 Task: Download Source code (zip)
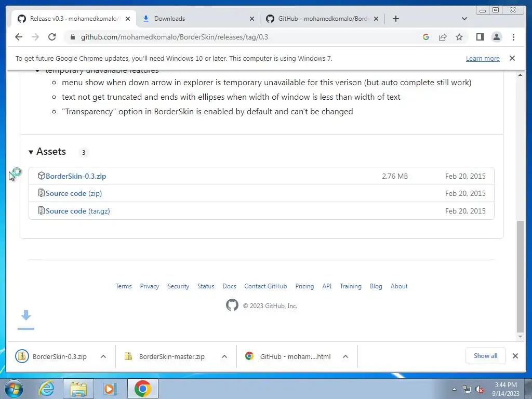click(74, 193)
